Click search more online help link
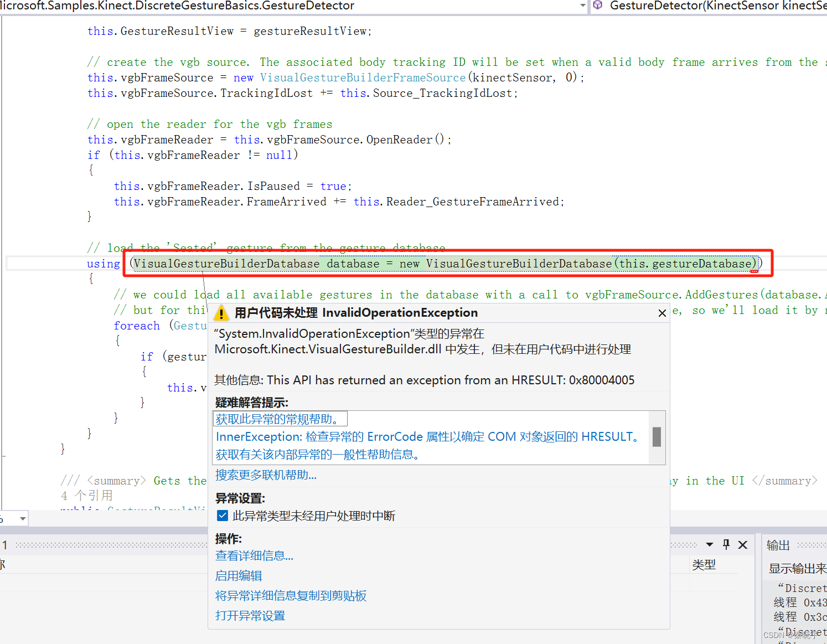 click(266, 475)
